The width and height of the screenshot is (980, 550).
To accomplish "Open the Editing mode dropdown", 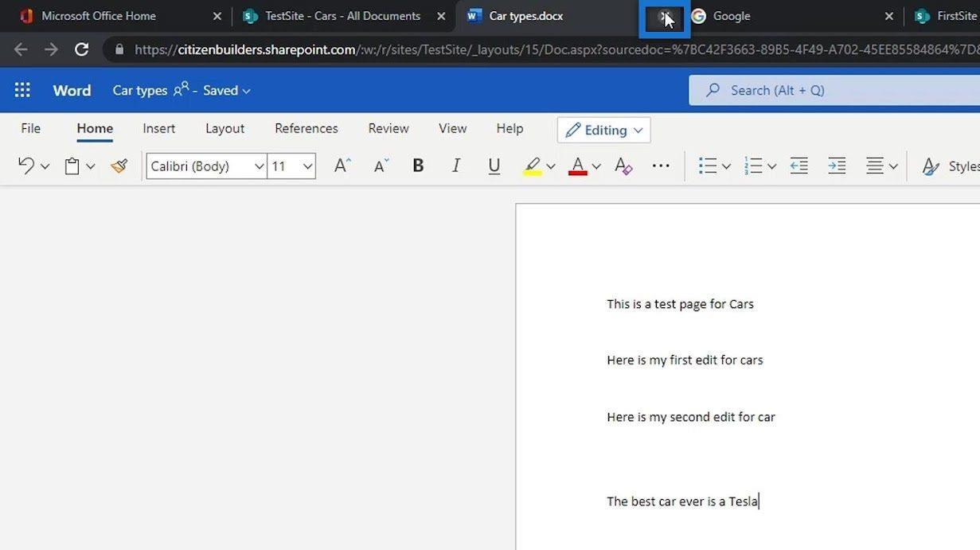I will coord(604,130).
